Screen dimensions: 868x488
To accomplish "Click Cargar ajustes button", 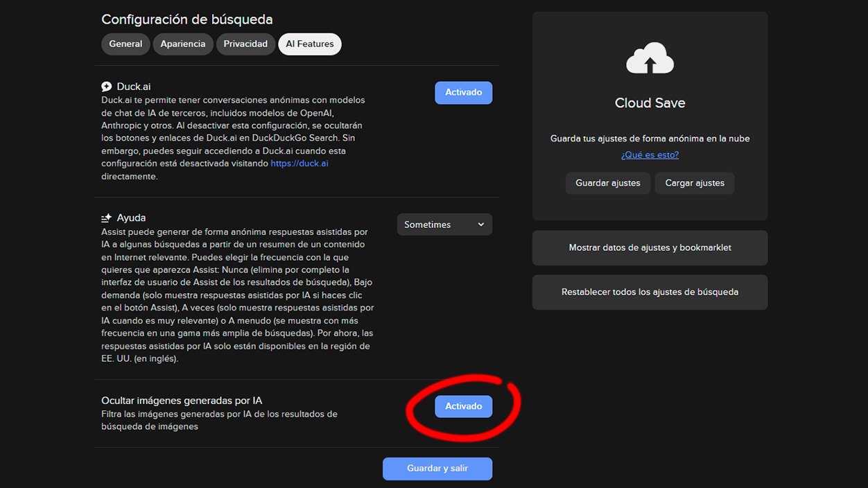I will pos(695,183).
